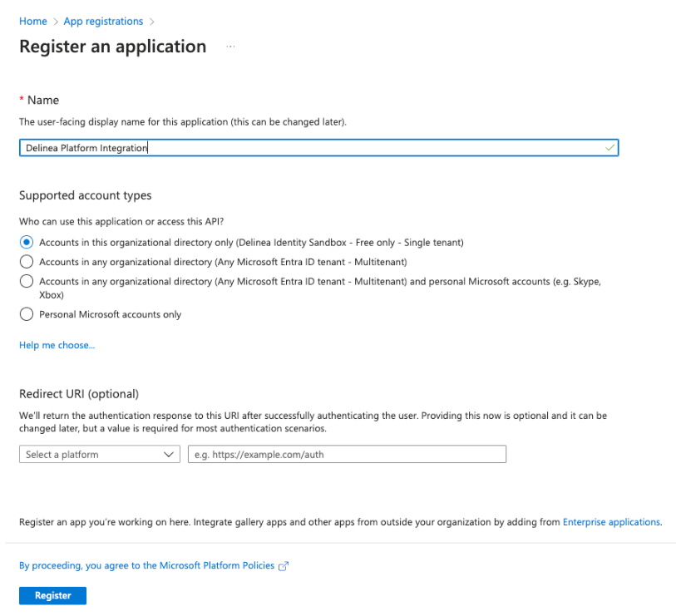Viewport: 676px width, 616px height.
Task: Click the dropdown arrow on Select a platform
Action: (x=170, y=454)
